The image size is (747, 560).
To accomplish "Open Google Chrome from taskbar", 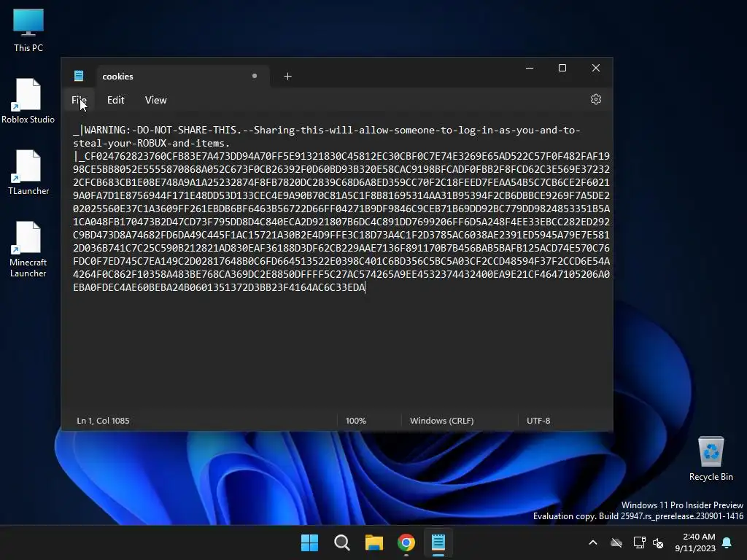I will point(406,542).
